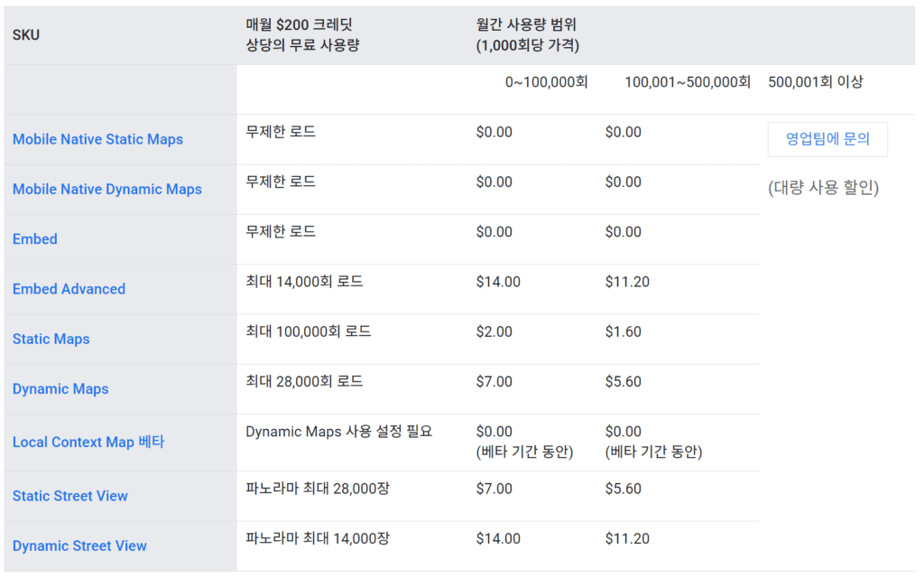Select the Dynamic Maps SKU link

(x=60, y=388)
